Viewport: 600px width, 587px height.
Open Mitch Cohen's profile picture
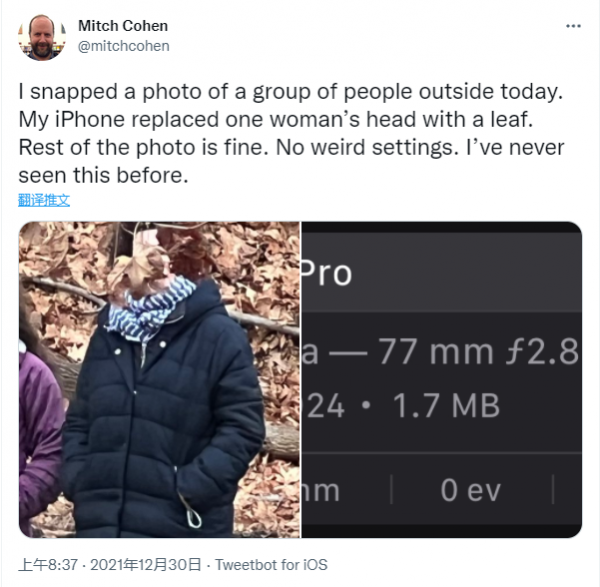coord(42,37)
